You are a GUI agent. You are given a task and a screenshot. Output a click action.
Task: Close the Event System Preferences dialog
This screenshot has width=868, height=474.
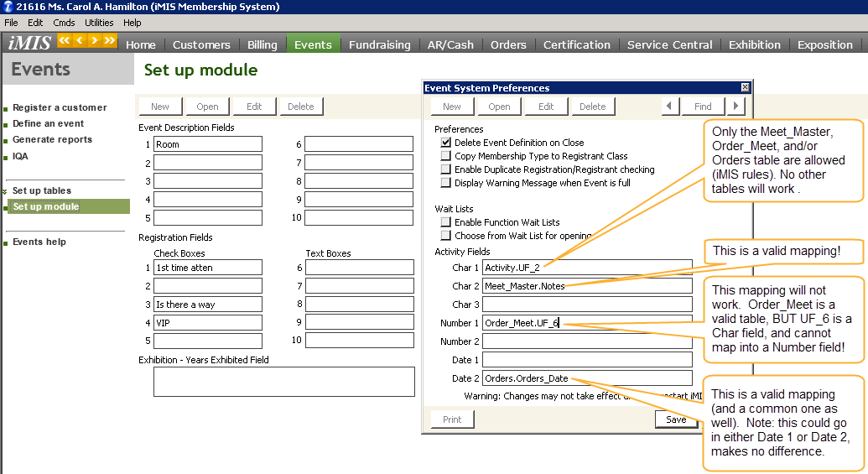coord(745,87)
